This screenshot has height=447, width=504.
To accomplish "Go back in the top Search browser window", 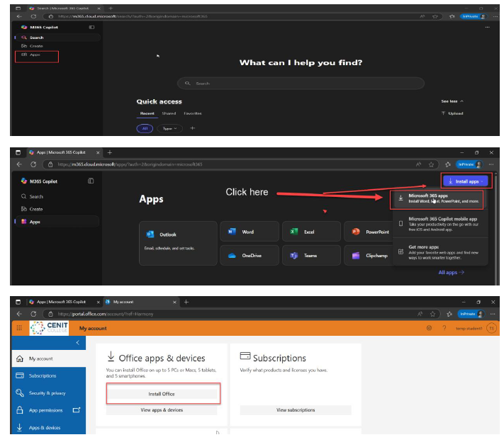I will click(x=19, y=16).
